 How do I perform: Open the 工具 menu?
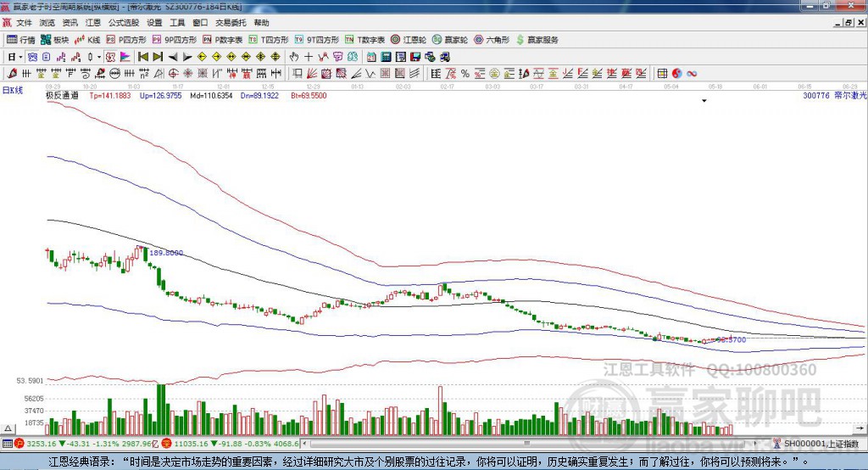(x=177, y=23)
